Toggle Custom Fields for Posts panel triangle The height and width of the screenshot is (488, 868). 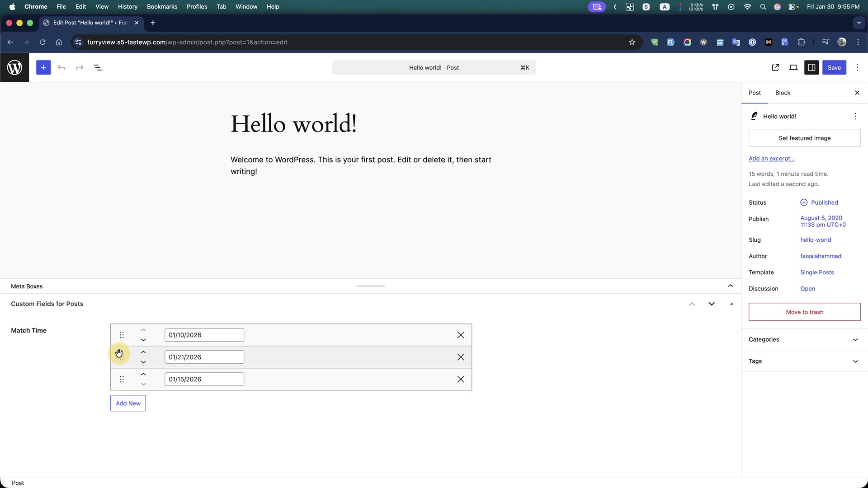[731, 304]
